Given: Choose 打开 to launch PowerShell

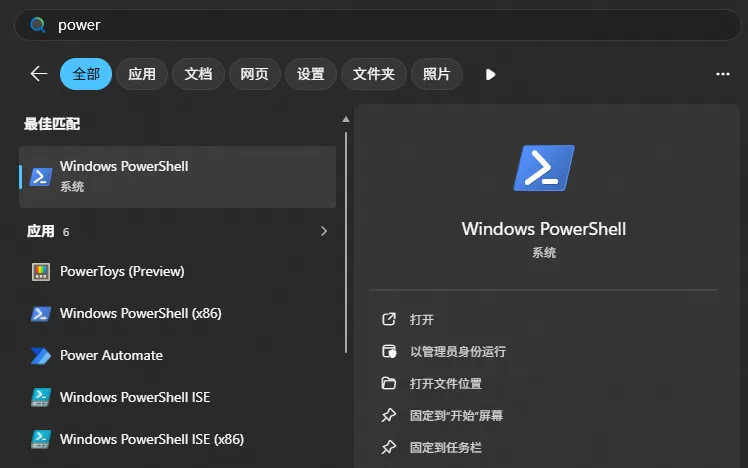Looking at the screenshot, I should (x=422, y=319).
